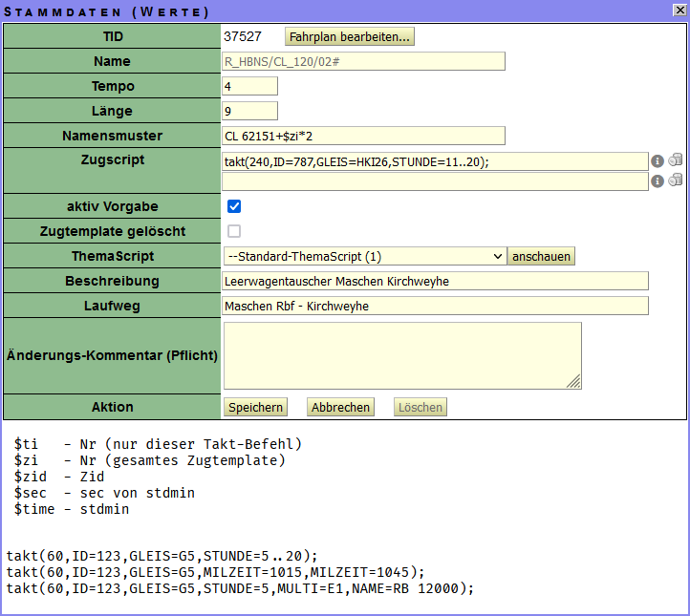Click the Laufweg input field
This screenshot has width=690, height=616.
[435, 306]
